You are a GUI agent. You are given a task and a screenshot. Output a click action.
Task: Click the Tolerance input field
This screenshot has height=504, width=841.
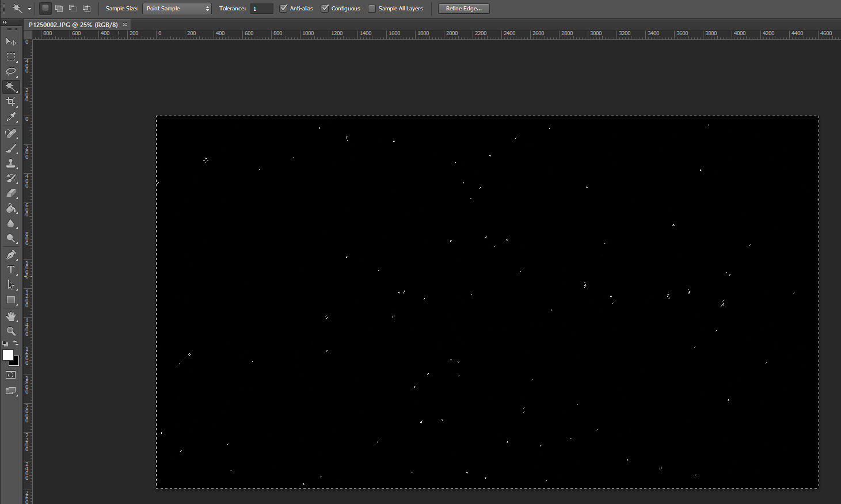(262, 9)
